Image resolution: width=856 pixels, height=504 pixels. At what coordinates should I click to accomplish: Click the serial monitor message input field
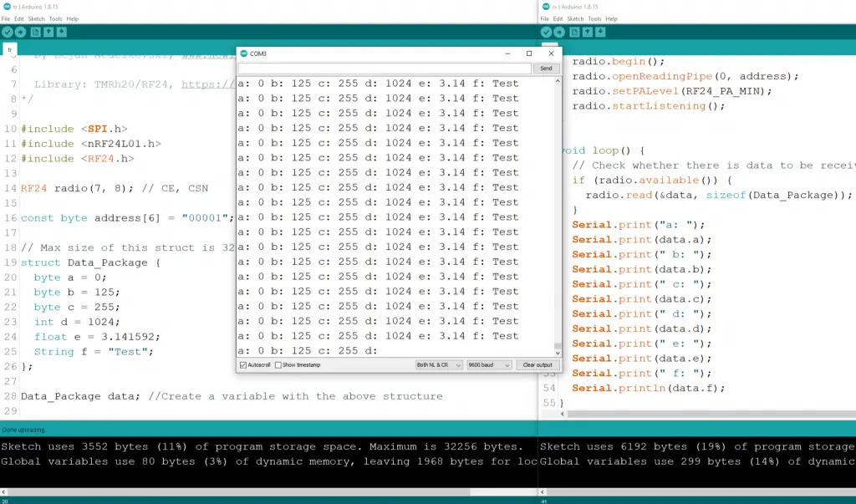pos(385,69)
